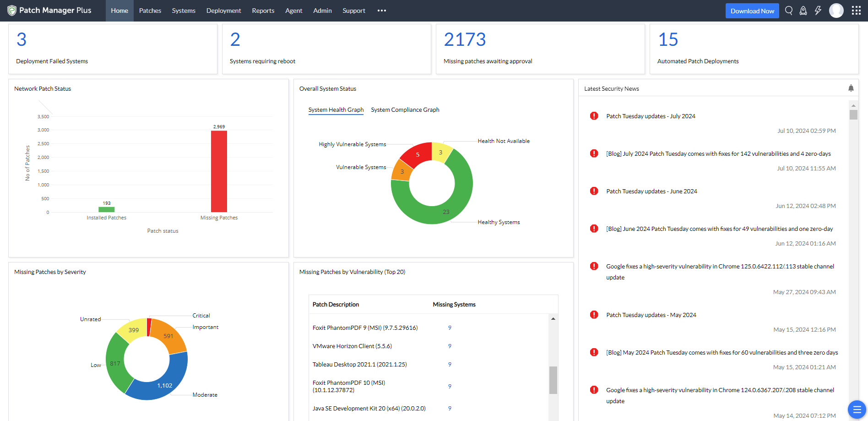
Task: Toggle the Healthy Systems legend in the donut chart
Action: pyautogui.click(x=499, y=222)
